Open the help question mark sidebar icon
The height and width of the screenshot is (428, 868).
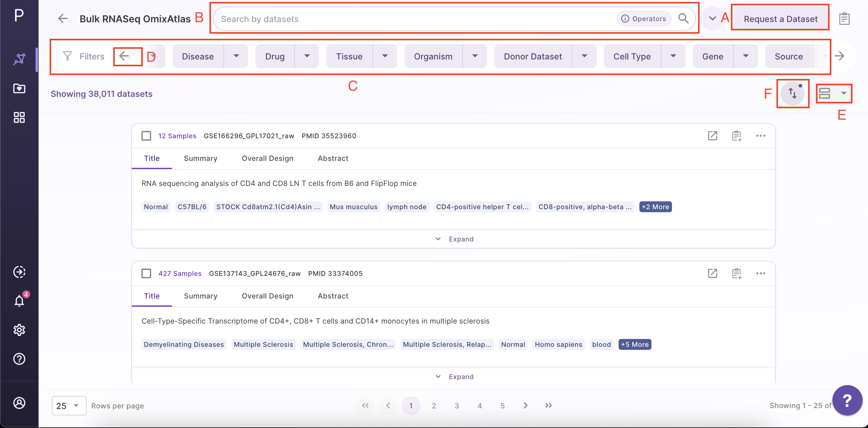19,359
